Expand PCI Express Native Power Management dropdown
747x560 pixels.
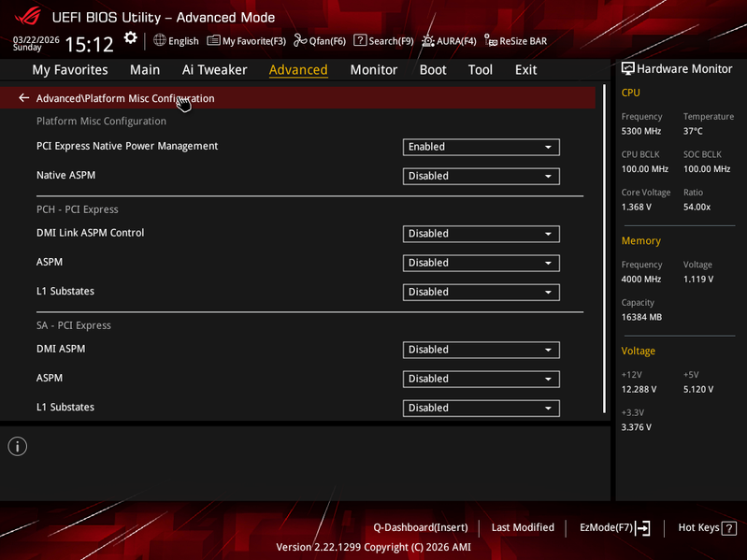click(481, 147)
